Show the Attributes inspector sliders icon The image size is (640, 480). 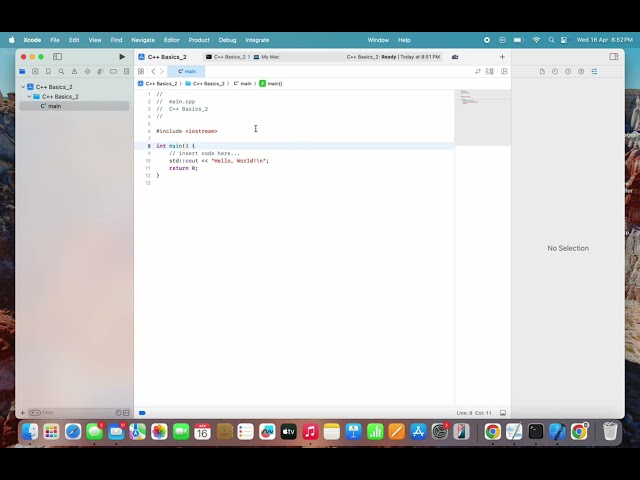click(x=594, y=71)
